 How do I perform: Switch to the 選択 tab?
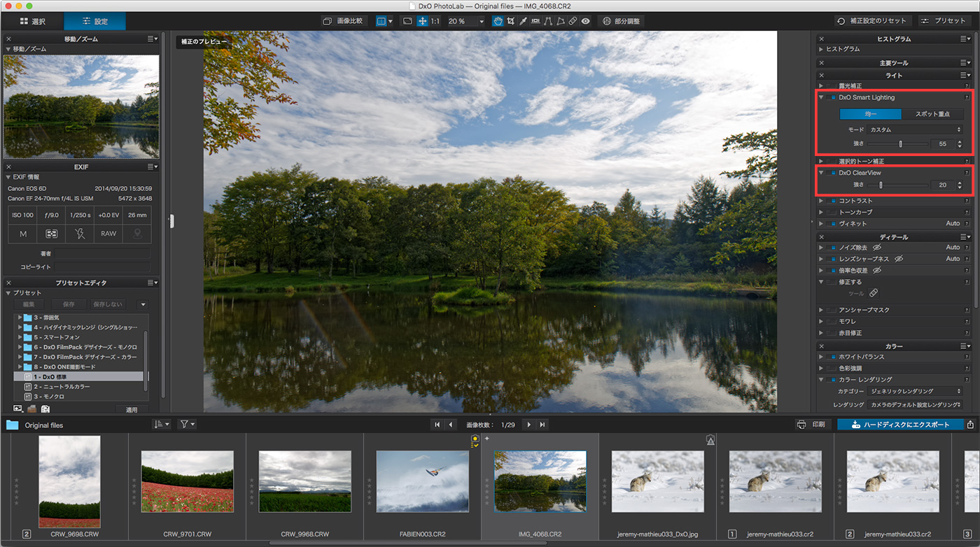coord(32,21)
